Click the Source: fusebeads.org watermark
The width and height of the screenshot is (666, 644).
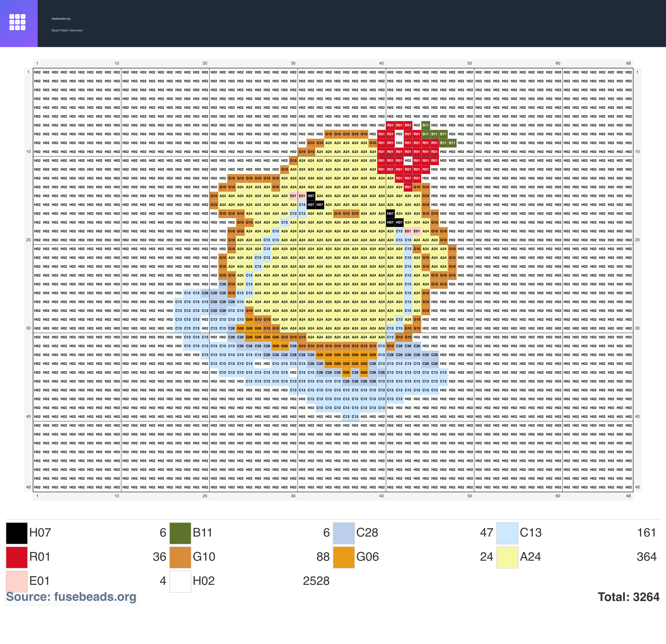pos(71,597)
